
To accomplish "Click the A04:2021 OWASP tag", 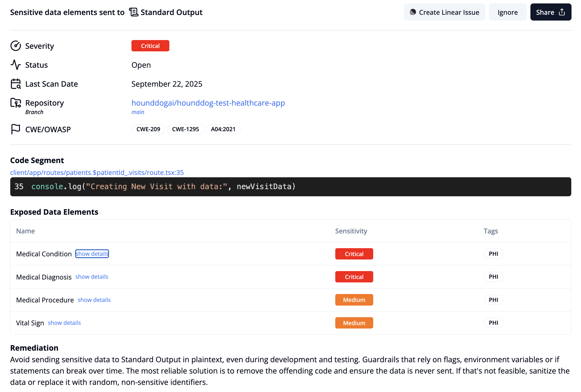I will (223, 129).
